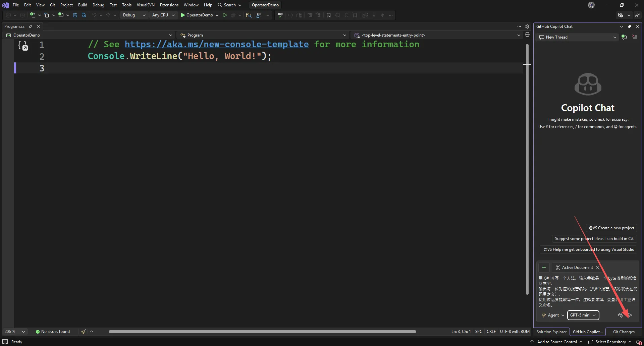Open the File menu
644x346 pixels.
coord(16,5)
